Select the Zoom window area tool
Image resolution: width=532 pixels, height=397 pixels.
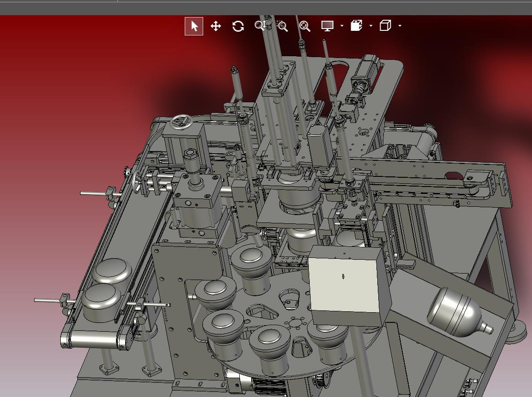(282, 26)
